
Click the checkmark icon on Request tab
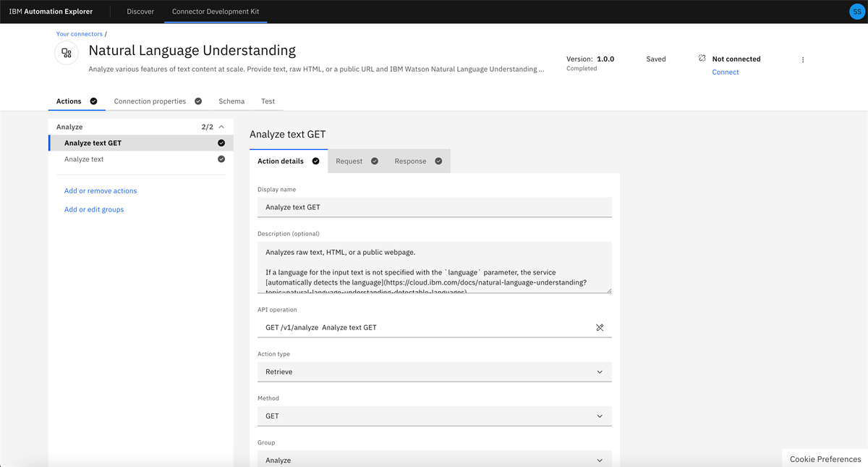pyautogui.click(x=375, y=161)
